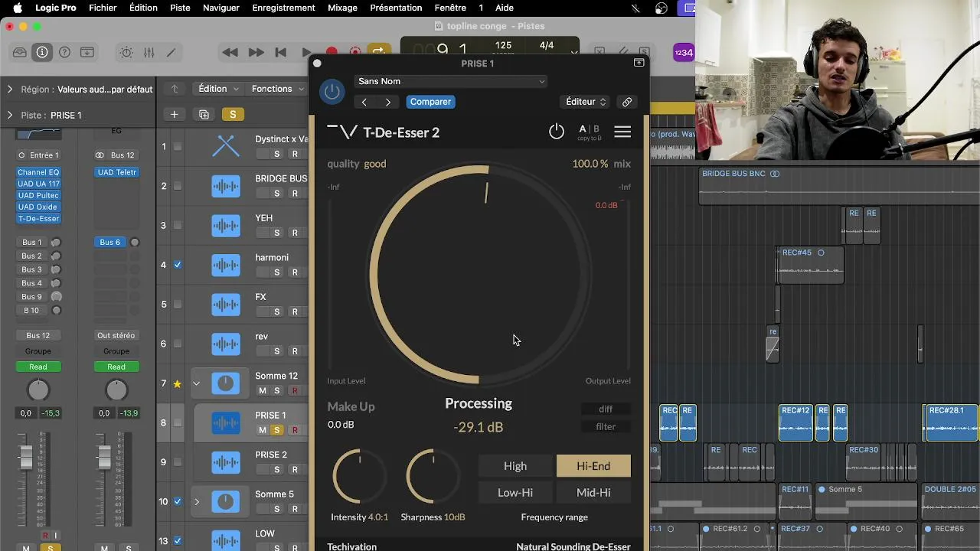
Task: Adjust the Intensity knob
Action: pyautogui.click(x=359, y=477)
